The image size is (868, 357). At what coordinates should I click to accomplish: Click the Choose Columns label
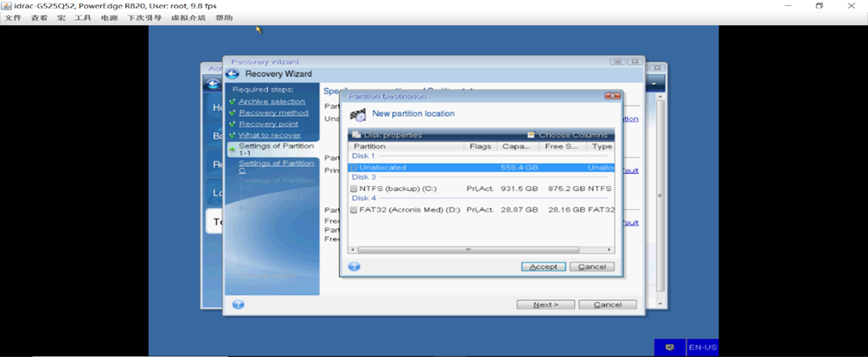[x=573, y=135]
